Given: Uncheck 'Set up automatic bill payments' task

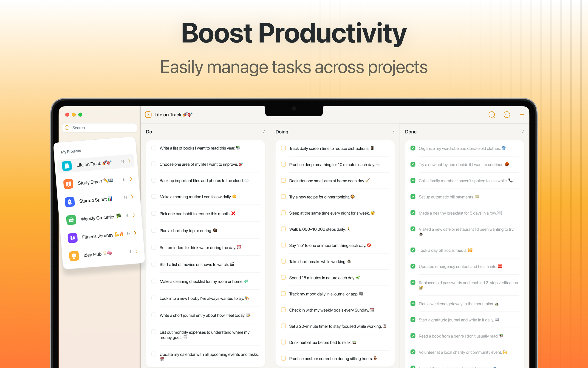Looking at the screenshot, I should pos(413,197).
